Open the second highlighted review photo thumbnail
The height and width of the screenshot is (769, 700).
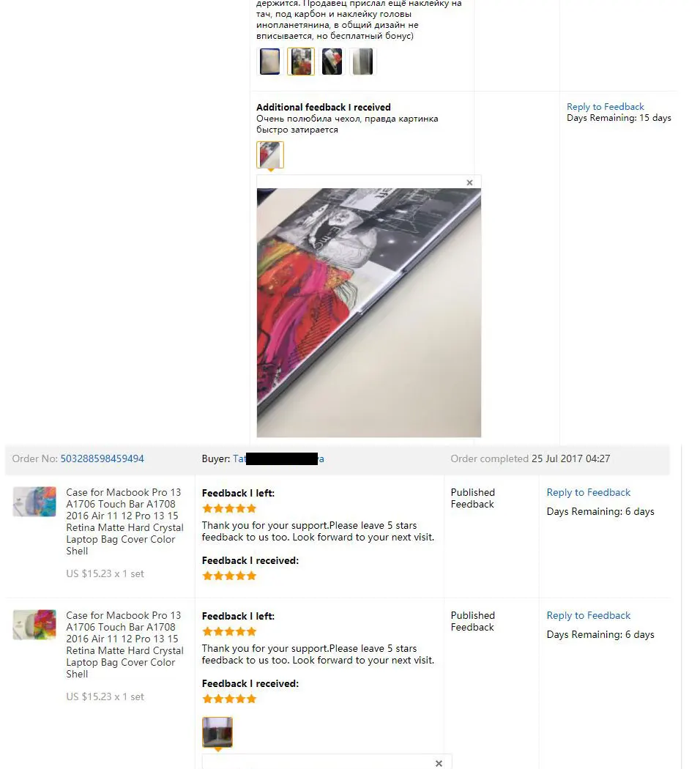300,62
